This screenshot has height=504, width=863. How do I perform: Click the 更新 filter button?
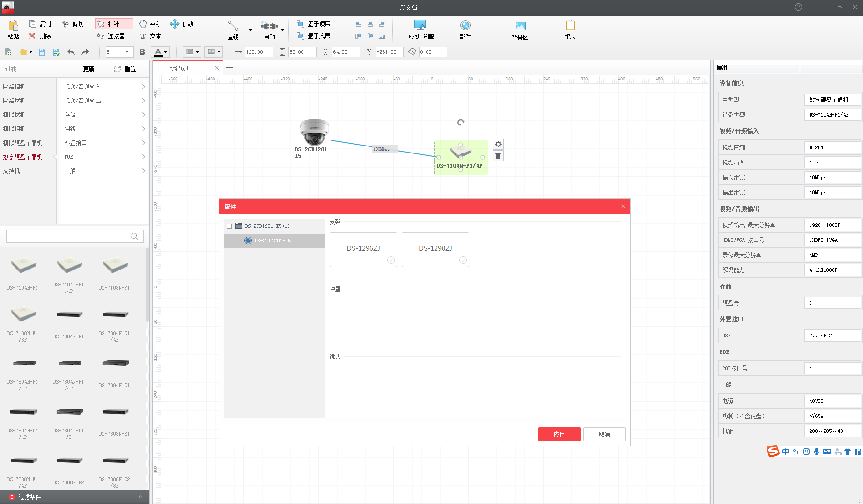point(89,69)
